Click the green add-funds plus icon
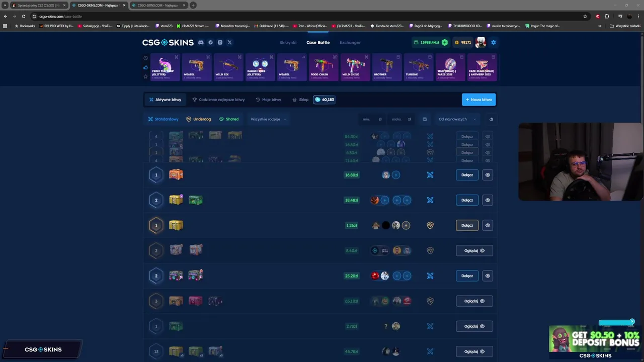Image resolution: width=644 pixels, height=362 pixels. [444, 43]
